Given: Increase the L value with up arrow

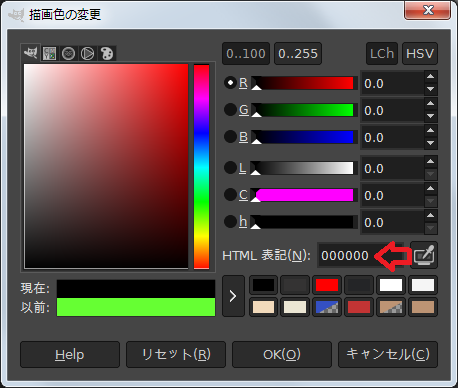Looking at the screenshot, I should 430,162.
